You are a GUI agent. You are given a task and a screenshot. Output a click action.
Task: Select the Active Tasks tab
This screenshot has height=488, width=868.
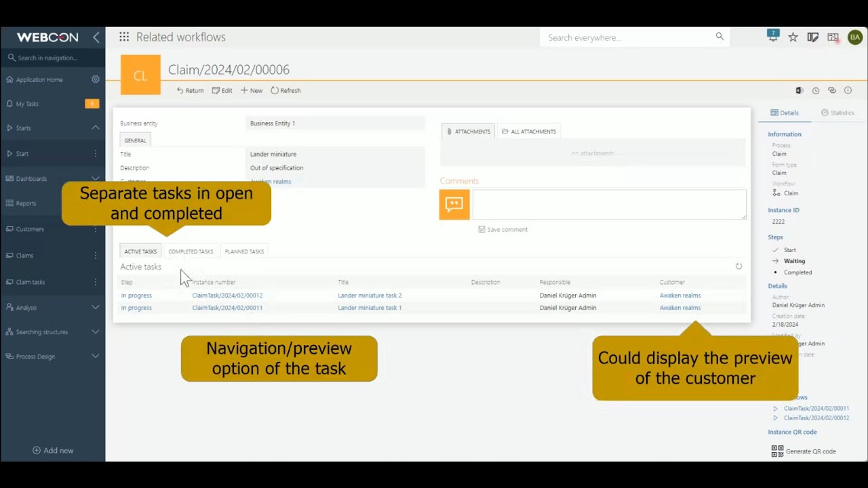(140, 251)
